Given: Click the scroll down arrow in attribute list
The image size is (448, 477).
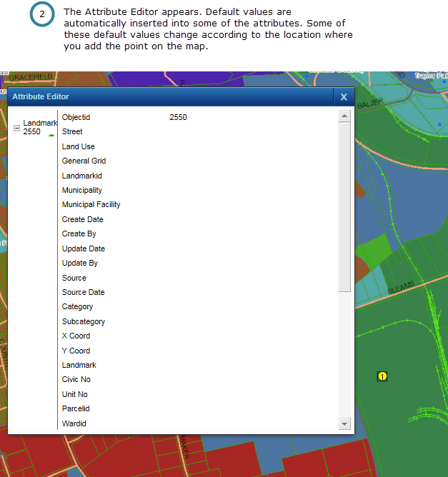Looking at the screenshot, I should click(x=344, y=423).
